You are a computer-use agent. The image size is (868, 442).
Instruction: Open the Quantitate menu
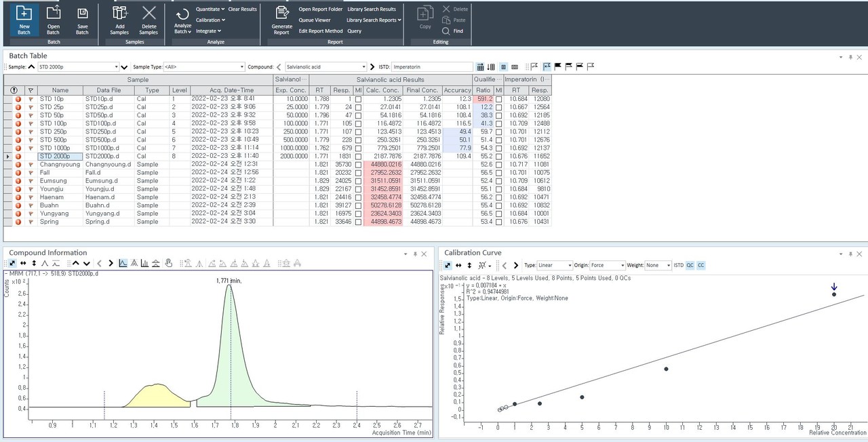click(x=210, y=9)
